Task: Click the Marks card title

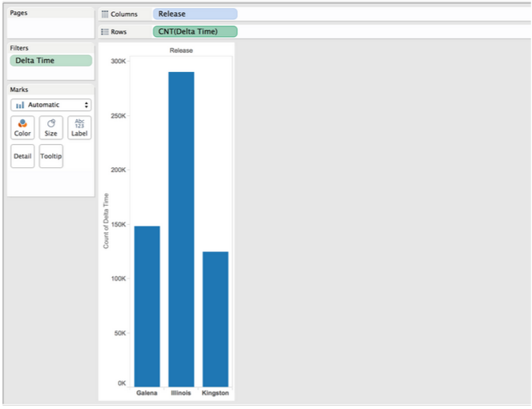Action: point(19,90)
